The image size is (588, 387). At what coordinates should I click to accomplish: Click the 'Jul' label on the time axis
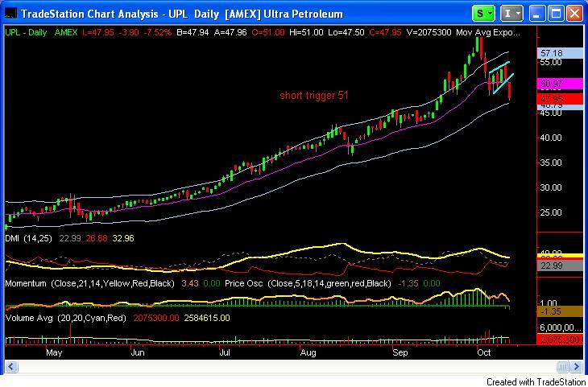click(x=224, y=353)
